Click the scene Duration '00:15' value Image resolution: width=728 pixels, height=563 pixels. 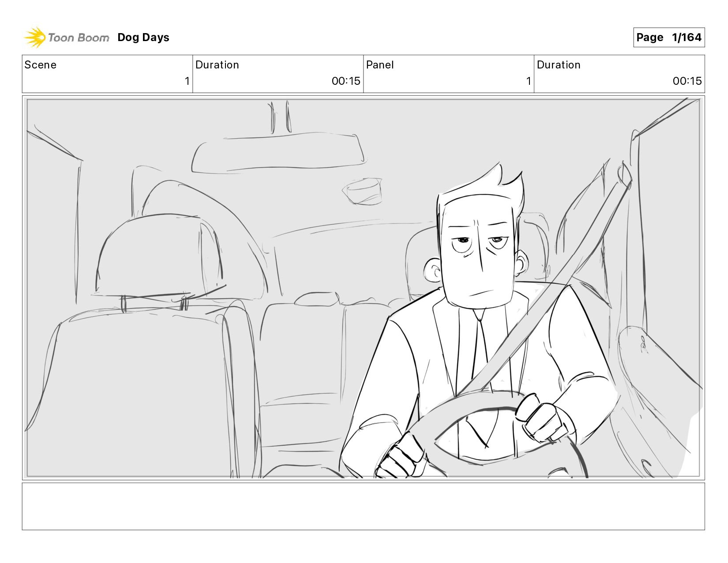click(x=346, y=81)
